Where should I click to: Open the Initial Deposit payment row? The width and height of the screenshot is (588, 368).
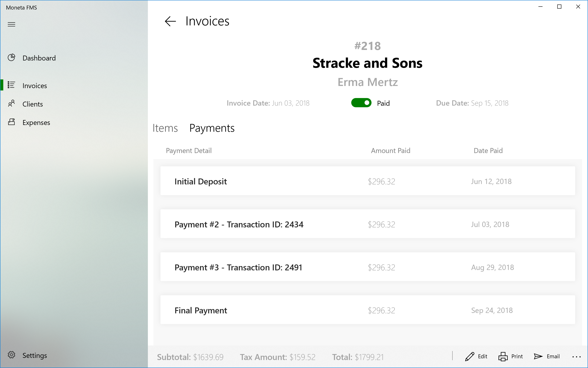[x=368, y=181]
